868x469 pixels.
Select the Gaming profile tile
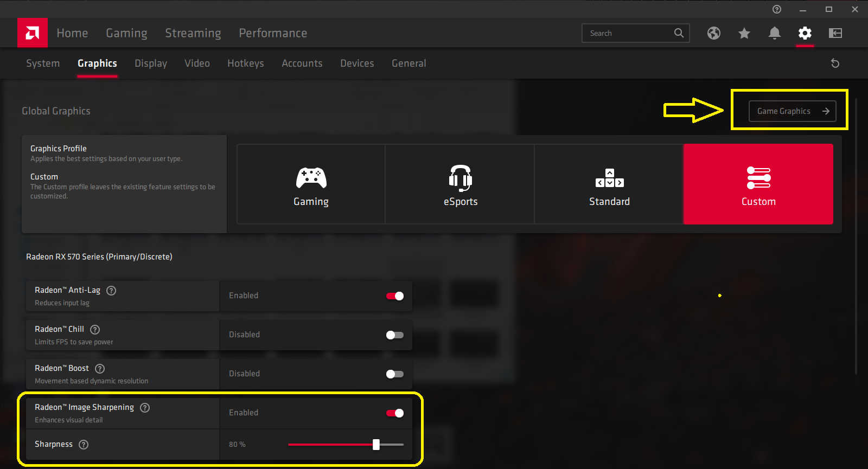pos(311,184)
